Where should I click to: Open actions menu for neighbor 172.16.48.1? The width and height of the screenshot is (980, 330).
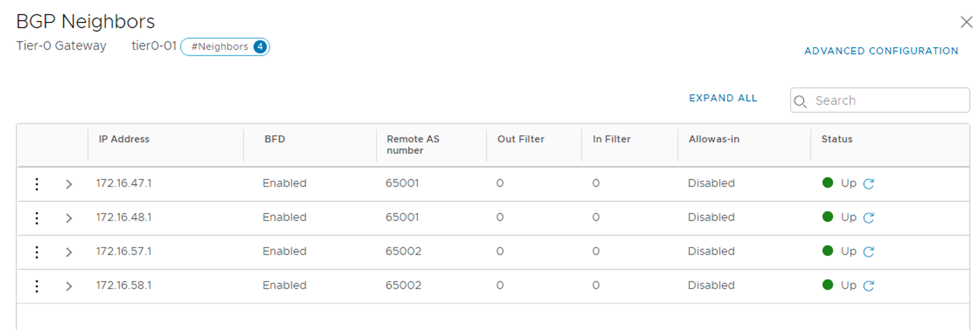point(37,218)
